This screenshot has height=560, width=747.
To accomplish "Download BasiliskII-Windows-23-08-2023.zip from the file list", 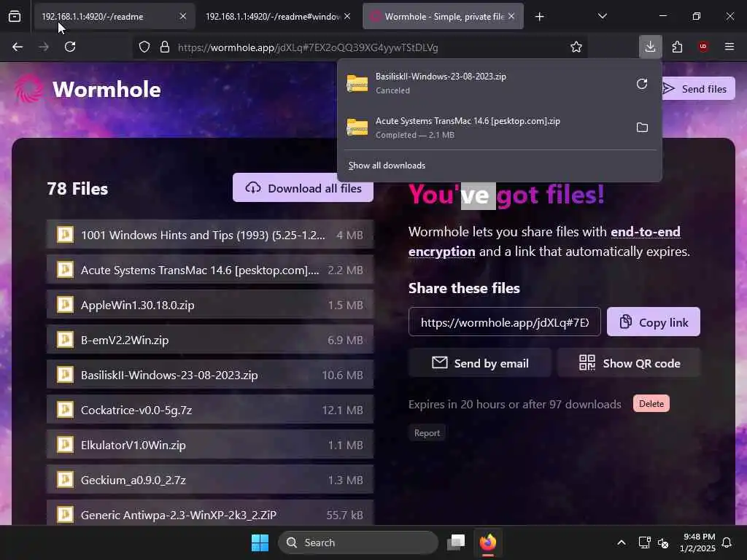I will 210,375.
